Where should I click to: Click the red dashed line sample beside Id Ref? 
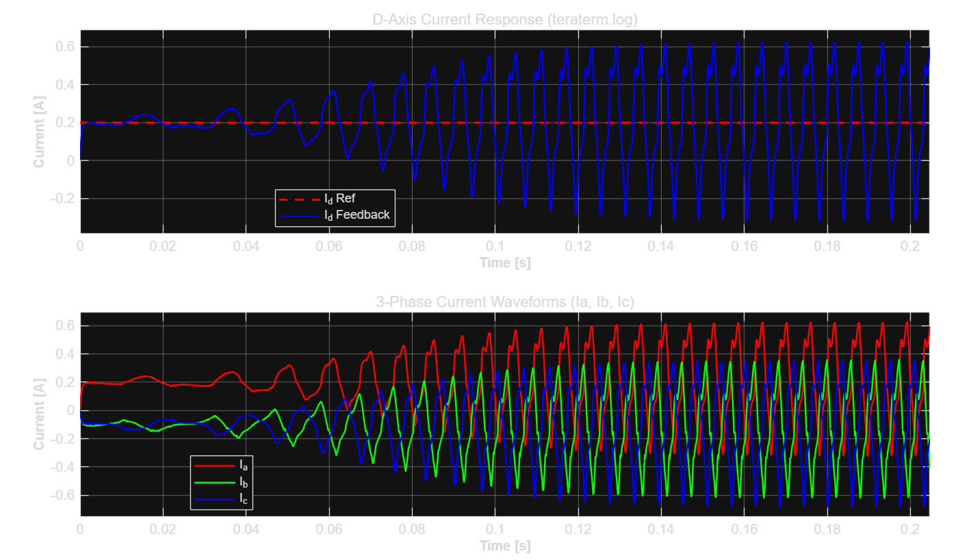pos(300,199)
